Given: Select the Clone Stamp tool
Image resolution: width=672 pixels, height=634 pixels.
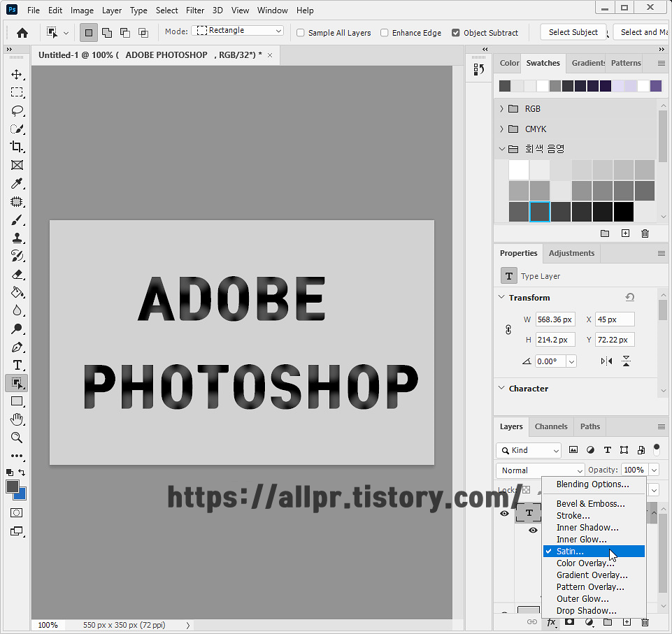Looking at the screenshot, I should tap(17, 238).
